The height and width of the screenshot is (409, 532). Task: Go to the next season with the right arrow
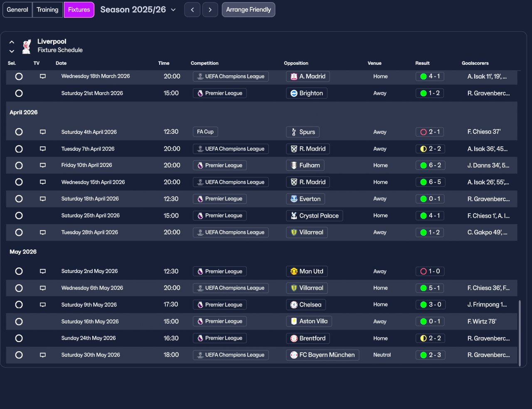pos(210,10)
